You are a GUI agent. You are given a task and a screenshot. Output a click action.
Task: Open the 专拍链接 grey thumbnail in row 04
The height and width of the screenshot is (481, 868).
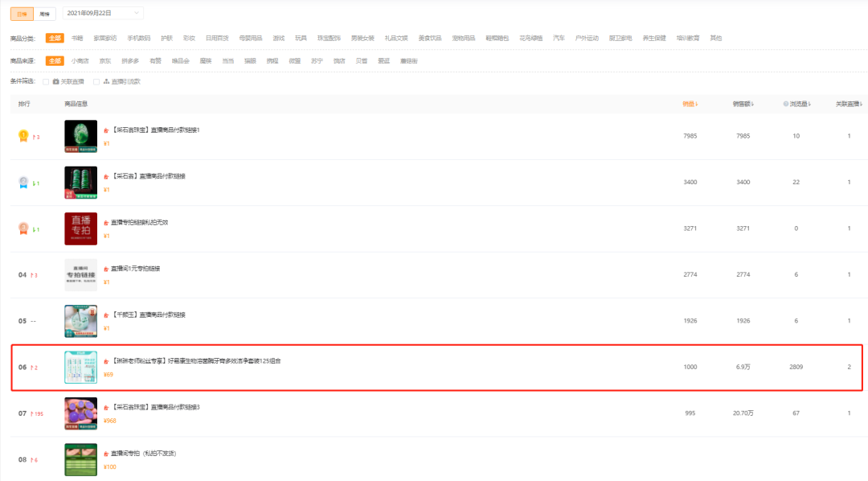pyautogui.click(x=81, y=275)
